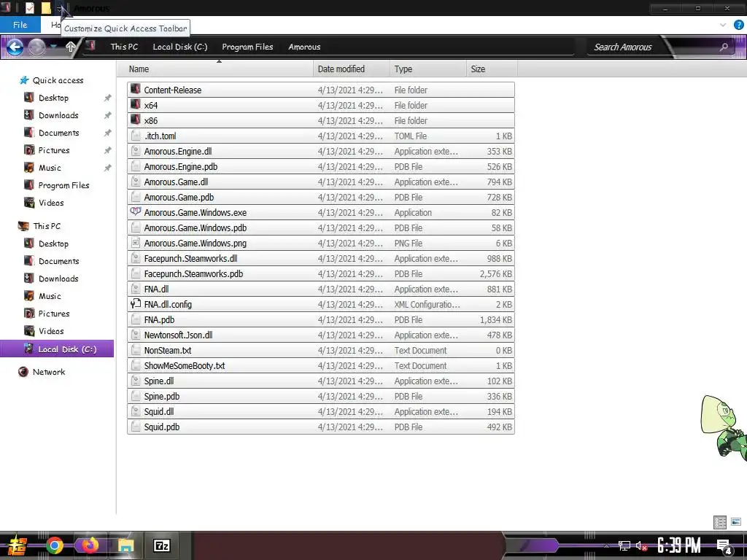Expand the ribbon chevron
This screenshot has width=747, height=560.
(x=723, y=26)
